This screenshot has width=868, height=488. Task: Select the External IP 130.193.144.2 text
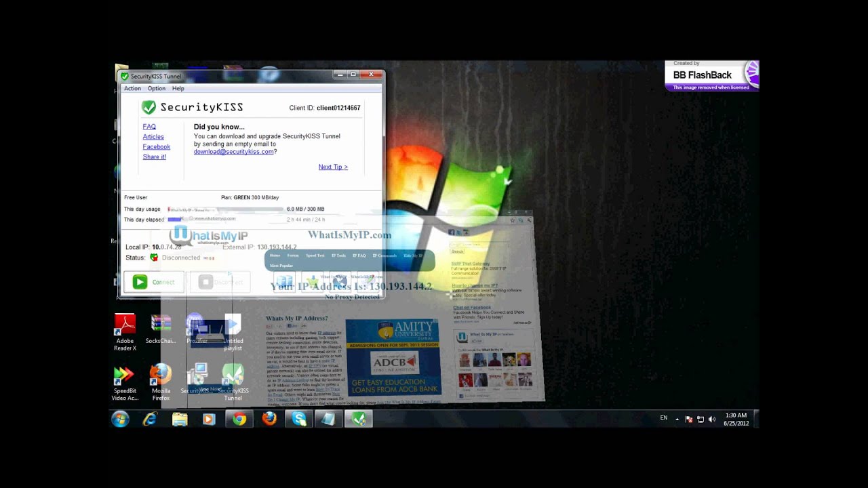pos(259,247)
